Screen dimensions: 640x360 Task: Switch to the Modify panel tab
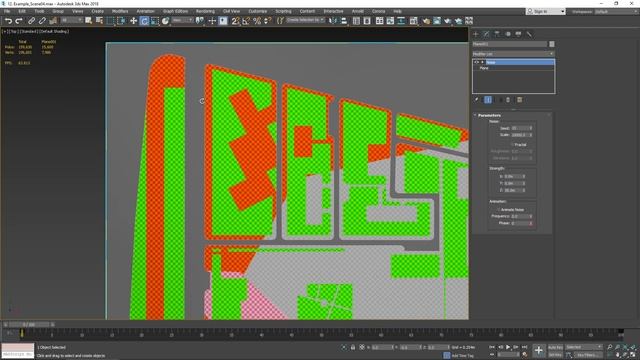point(486,34)
